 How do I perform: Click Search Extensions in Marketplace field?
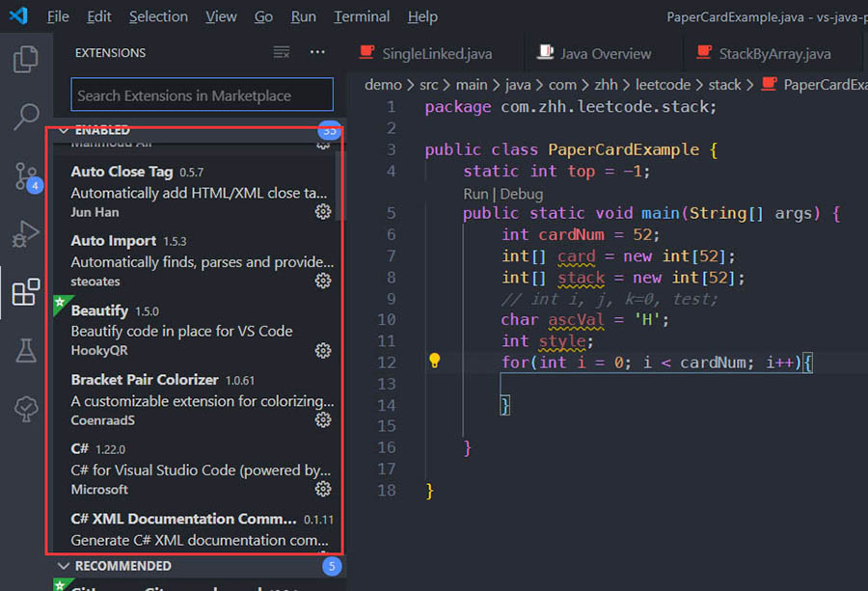coord(203,95)
